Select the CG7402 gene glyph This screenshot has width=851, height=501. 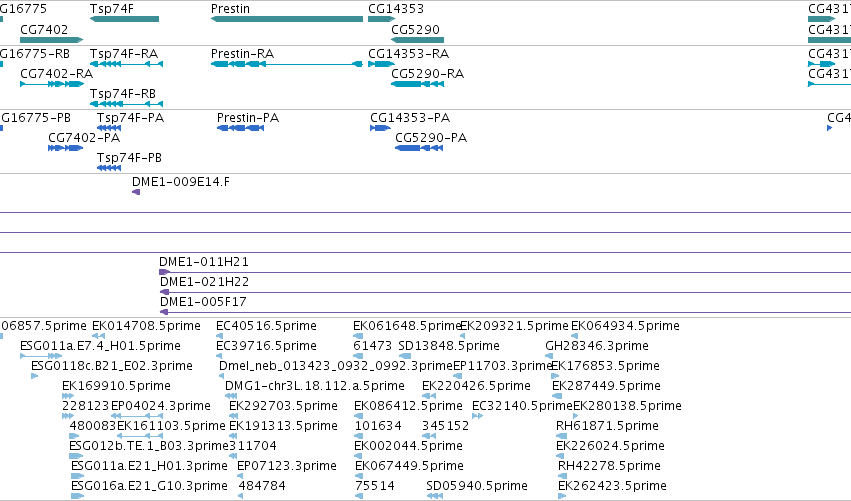click(x=52, y=40)
